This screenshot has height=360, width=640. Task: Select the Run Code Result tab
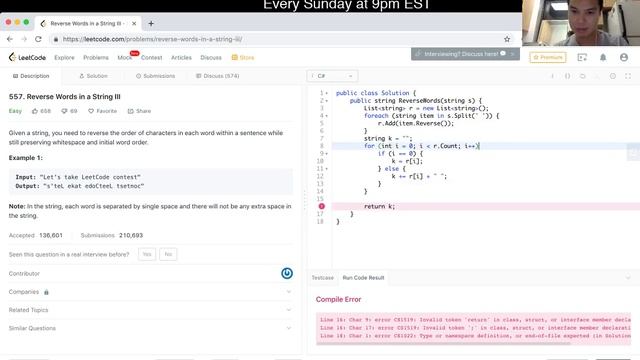(x=363, y=278)
